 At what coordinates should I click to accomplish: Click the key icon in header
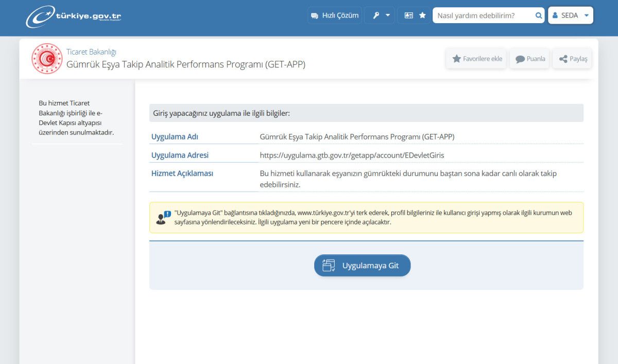tap(376, 15)
